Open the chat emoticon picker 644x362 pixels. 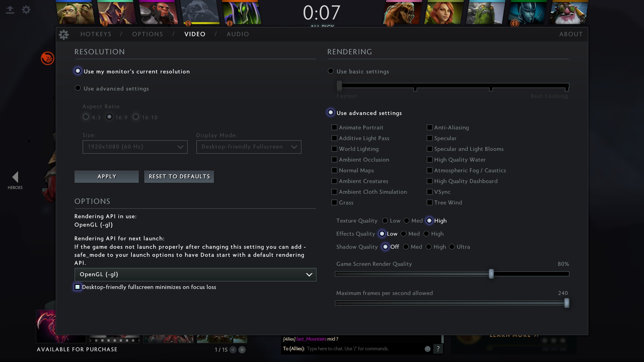click(x=427, y=349)
